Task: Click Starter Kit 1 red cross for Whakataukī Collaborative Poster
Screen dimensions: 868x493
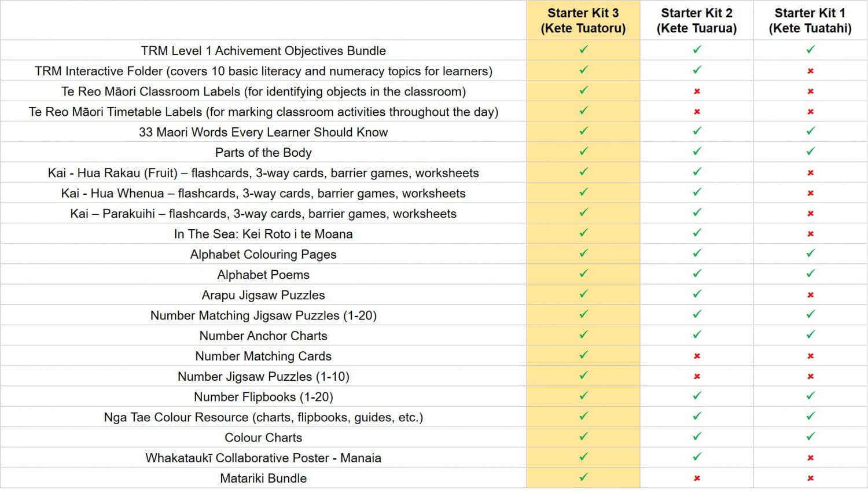Action: coord(810,458)
